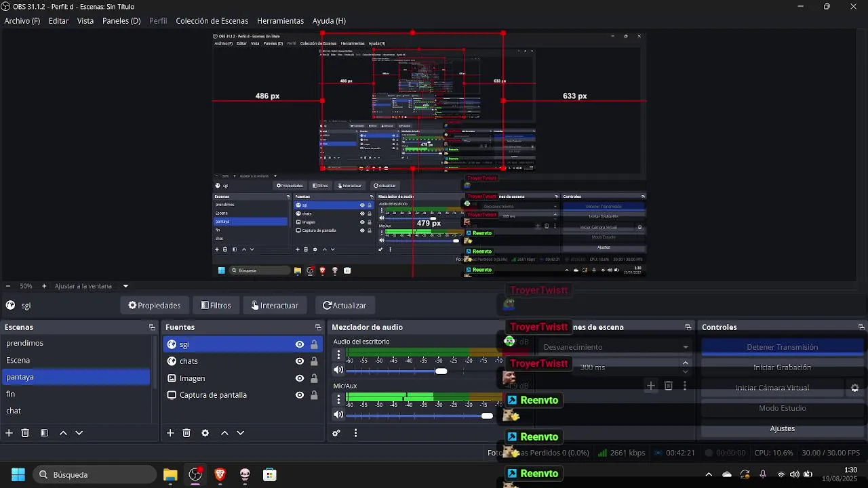This screenshot has height=488, width=868.
Task: Open Herramientas menu
Action: click(280, 21)
